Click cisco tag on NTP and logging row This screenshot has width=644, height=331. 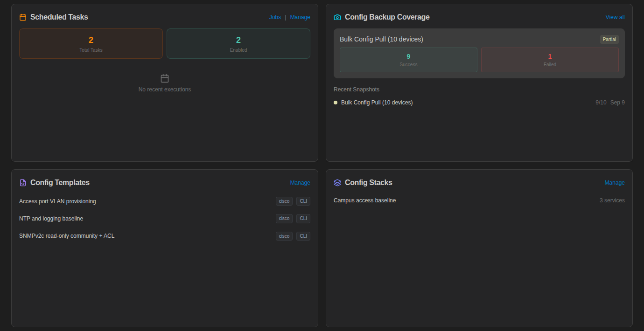tap(284, 219)
